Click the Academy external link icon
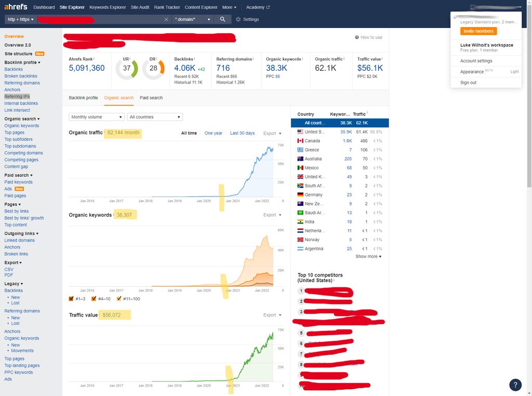The image size is (532, 396). 268,7
